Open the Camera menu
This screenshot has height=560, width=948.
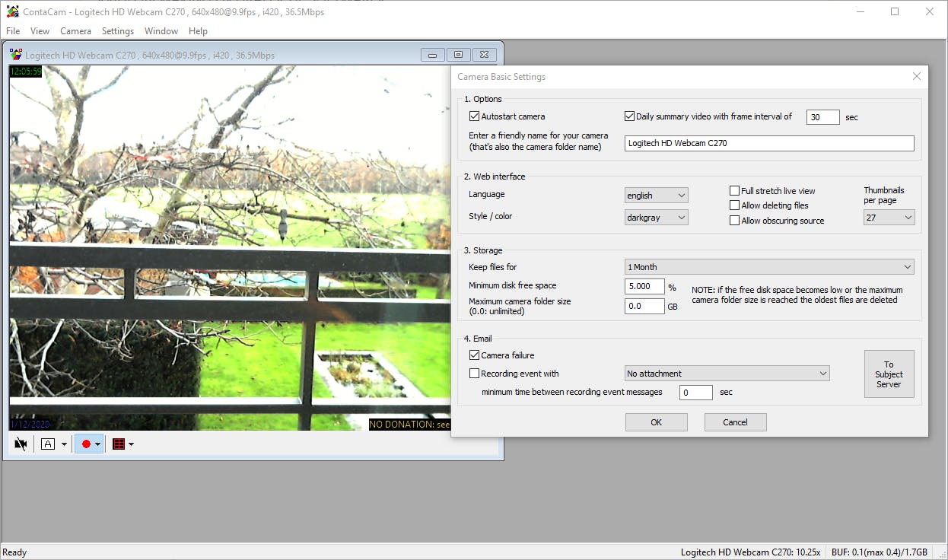click(75, 31)
